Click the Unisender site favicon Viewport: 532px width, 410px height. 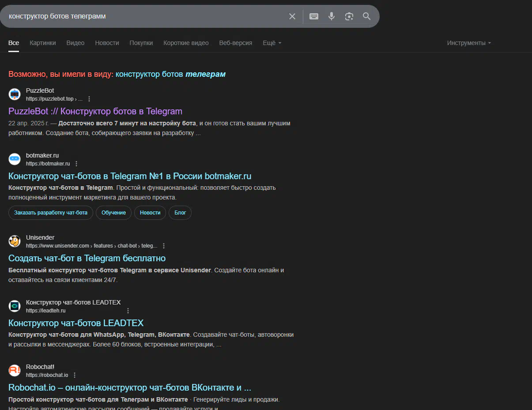tap(15, 241)
